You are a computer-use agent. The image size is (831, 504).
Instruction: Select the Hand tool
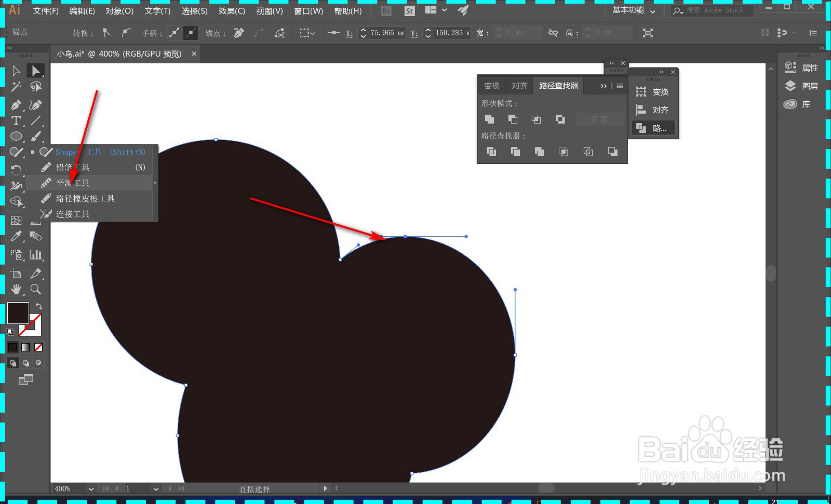[x=16, y=289]
